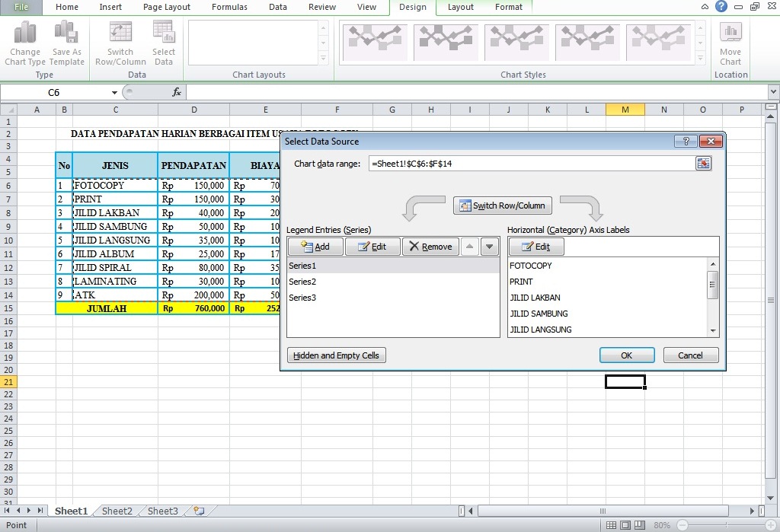
Task: Open the View tab
Action: coord(366,7)
